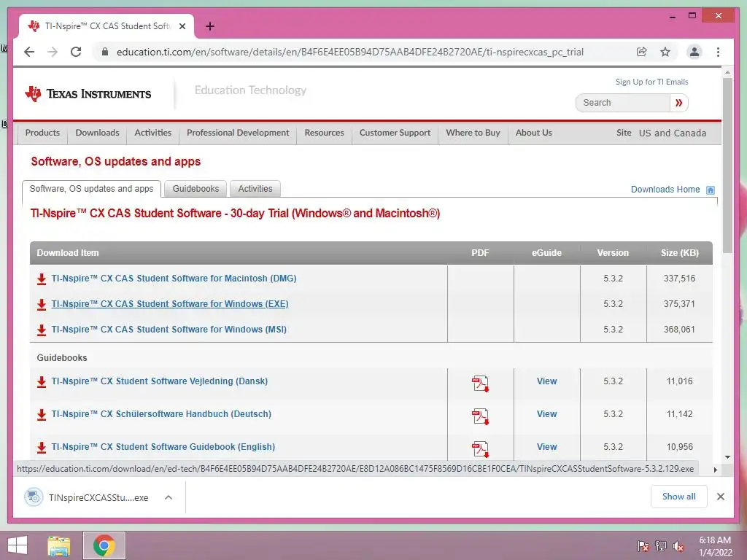Click the Texas Instruments logo
Screen dimensions: 747x560
[x=88, y=94]
